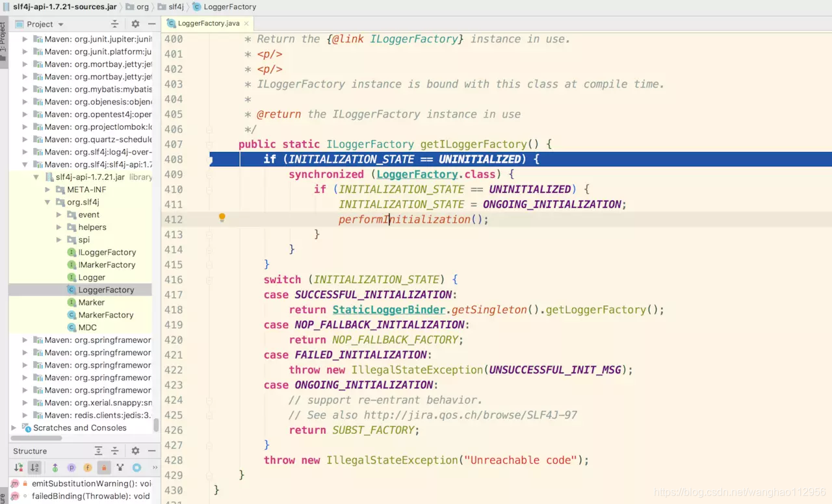Expand Maven: org.junit.jupiter tree node arrow

click(25, 40)
